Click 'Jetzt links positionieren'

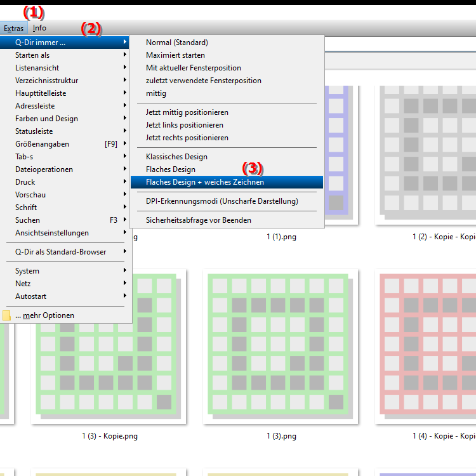(x=227, y=125)
